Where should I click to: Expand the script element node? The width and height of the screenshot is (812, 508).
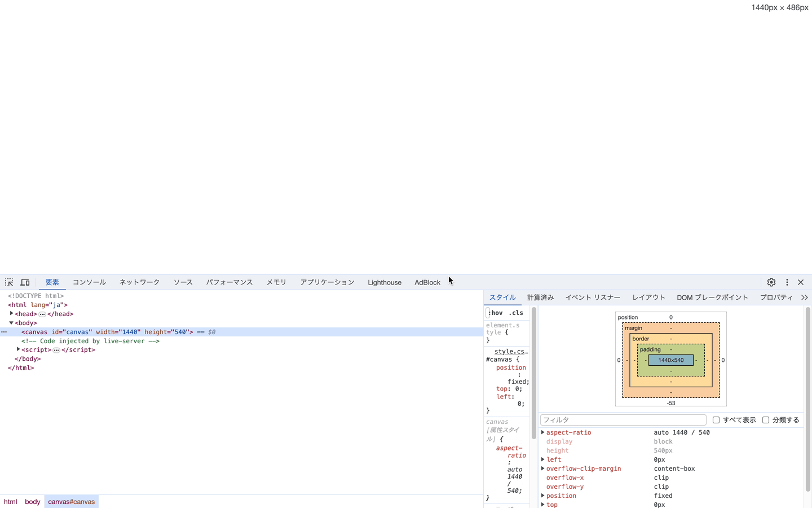(x=18, y=349)
